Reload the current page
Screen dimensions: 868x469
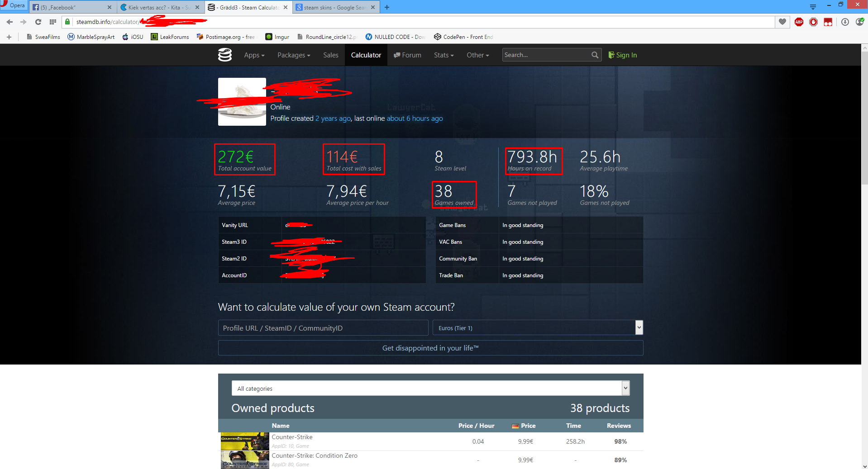pos(38,22)
